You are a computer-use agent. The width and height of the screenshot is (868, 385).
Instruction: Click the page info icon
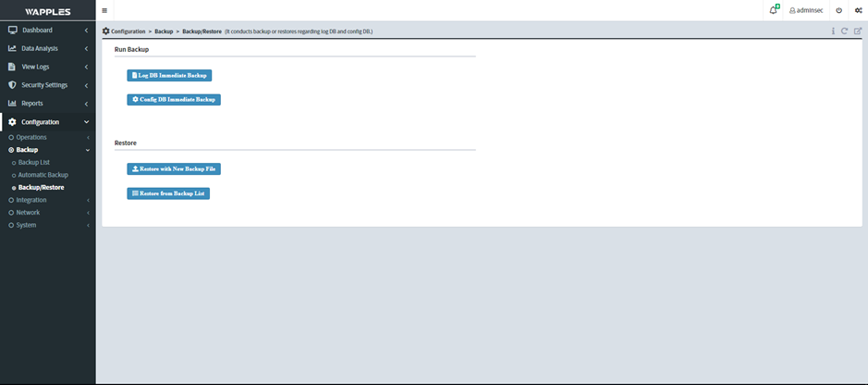click(x=833, y=31)
